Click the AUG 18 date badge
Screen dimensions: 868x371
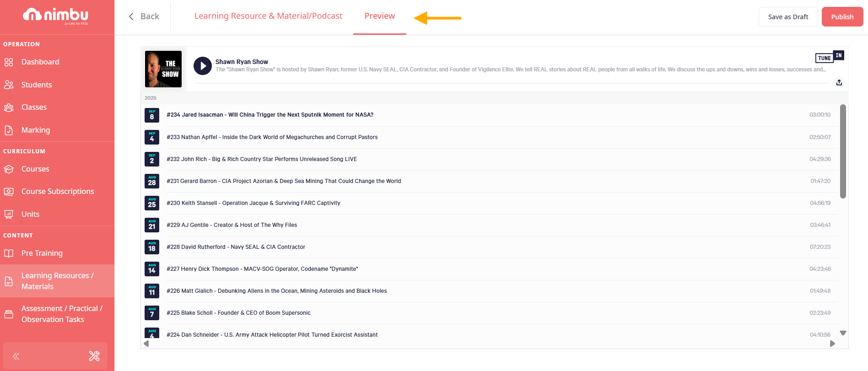coord(152,247)
